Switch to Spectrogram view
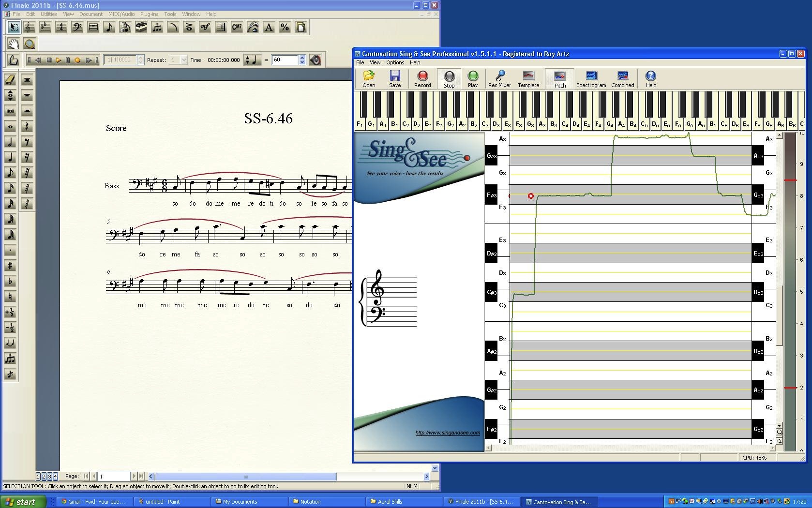 point(591,79)
